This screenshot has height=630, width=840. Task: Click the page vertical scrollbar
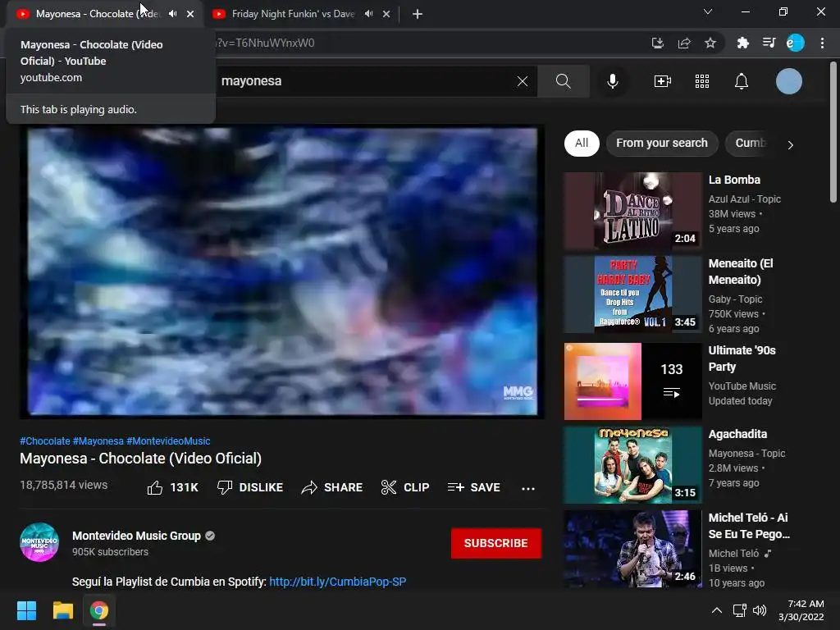[x=833, y=132]
